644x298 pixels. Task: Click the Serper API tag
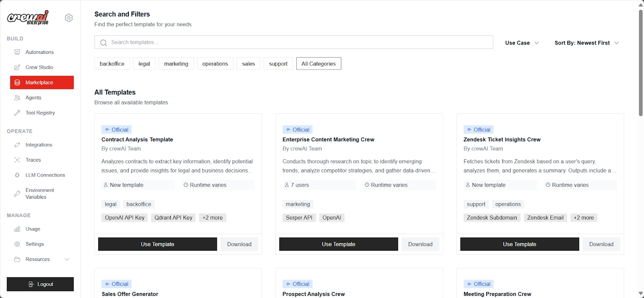(299, 218)
